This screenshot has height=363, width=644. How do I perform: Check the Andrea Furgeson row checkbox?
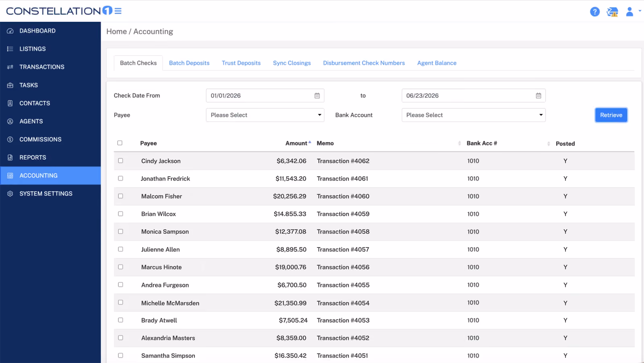point(120,285)
